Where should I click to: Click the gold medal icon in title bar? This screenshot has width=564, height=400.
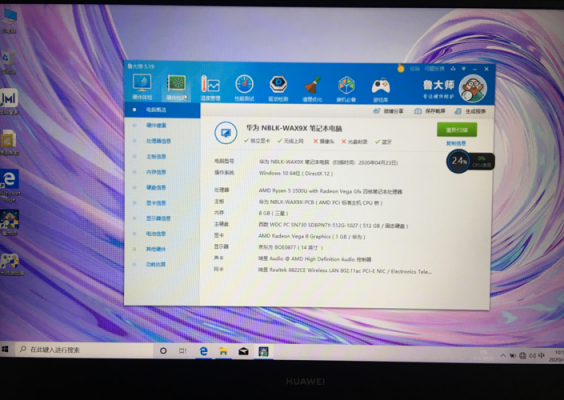click(401, 68)
